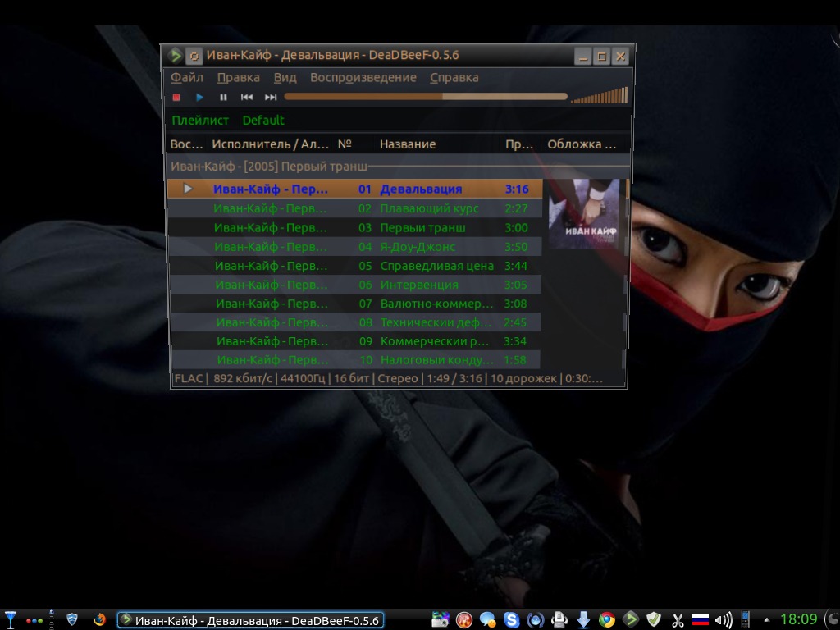Open the Справка menu

[x=454, y=78]
